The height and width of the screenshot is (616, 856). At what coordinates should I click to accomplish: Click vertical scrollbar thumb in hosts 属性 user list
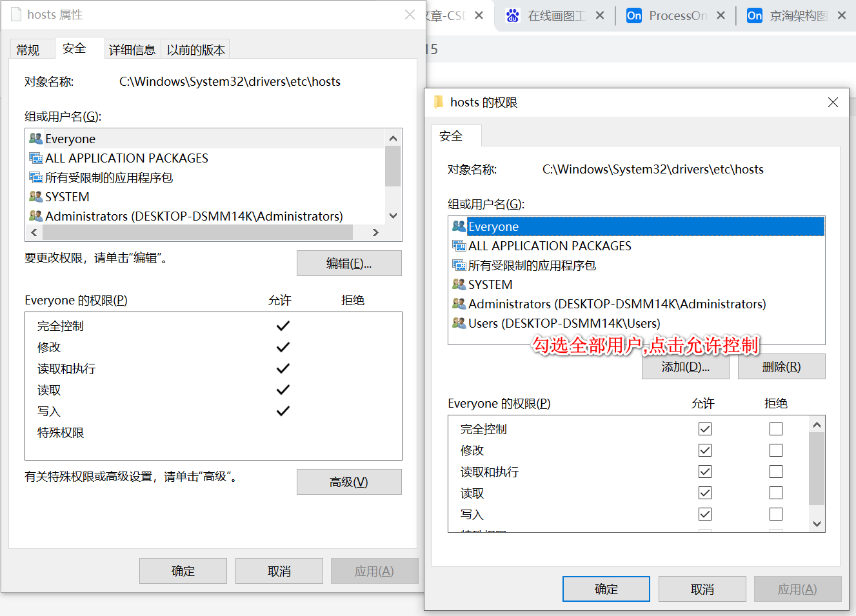point(393,166)
